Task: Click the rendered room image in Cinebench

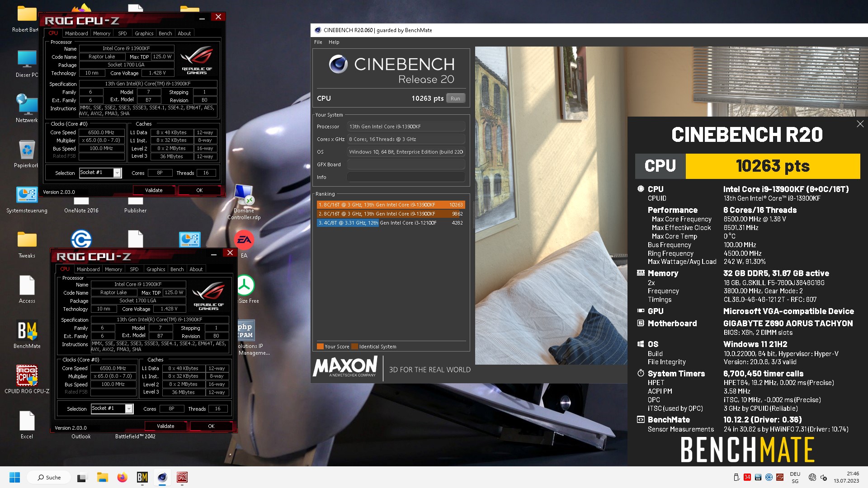Action: pos(551,206)
